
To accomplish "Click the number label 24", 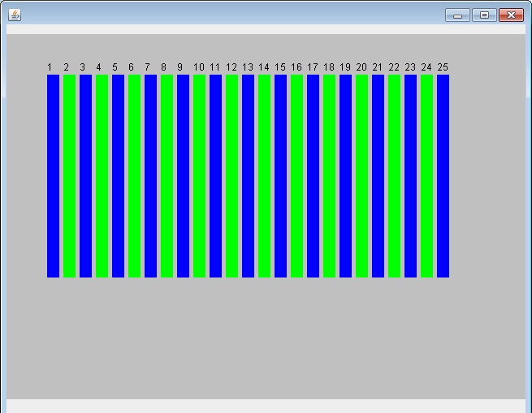I will tap(426, 67).
